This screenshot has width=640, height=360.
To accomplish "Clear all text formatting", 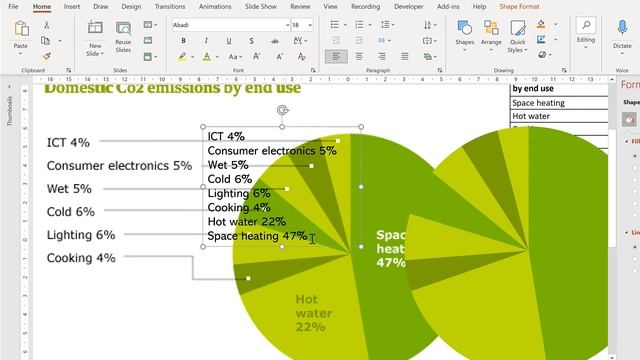I will click(x=302, y=57).
